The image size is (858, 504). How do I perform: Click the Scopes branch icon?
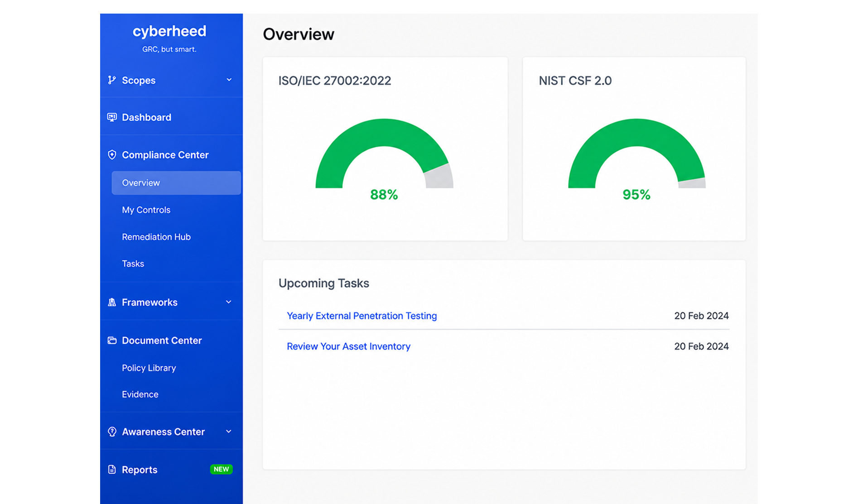point(111,80)
